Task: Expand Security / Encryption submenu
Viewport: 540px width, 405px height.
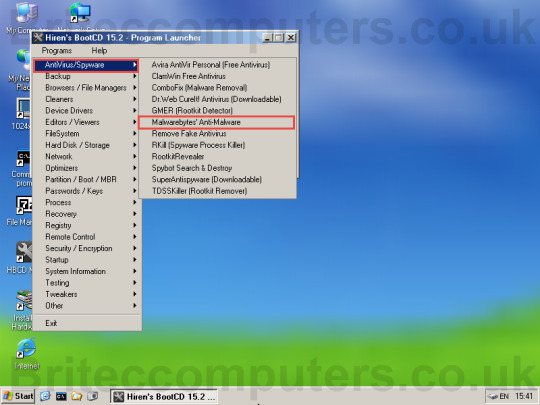Action: pos(86,248)
